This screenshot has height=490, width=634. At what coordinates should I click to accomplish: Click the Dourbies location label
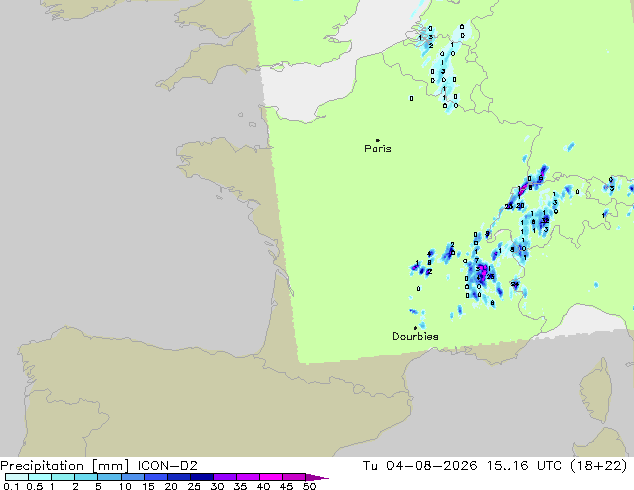[415, 336]
